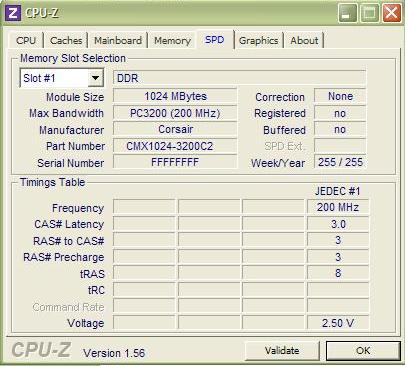Select the Memory tab
This screenshot has height=366, width=405.
(x=172, y=41)
